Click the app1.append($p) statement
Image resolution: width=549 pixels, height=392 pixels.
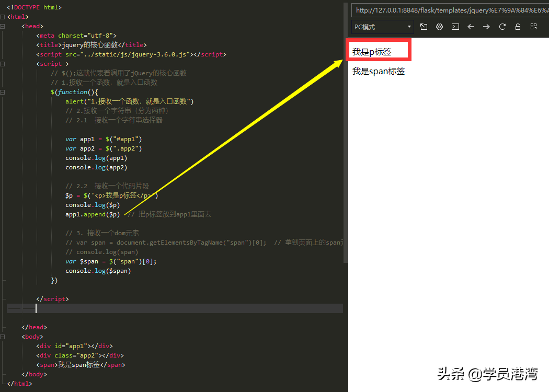point(93,214)
